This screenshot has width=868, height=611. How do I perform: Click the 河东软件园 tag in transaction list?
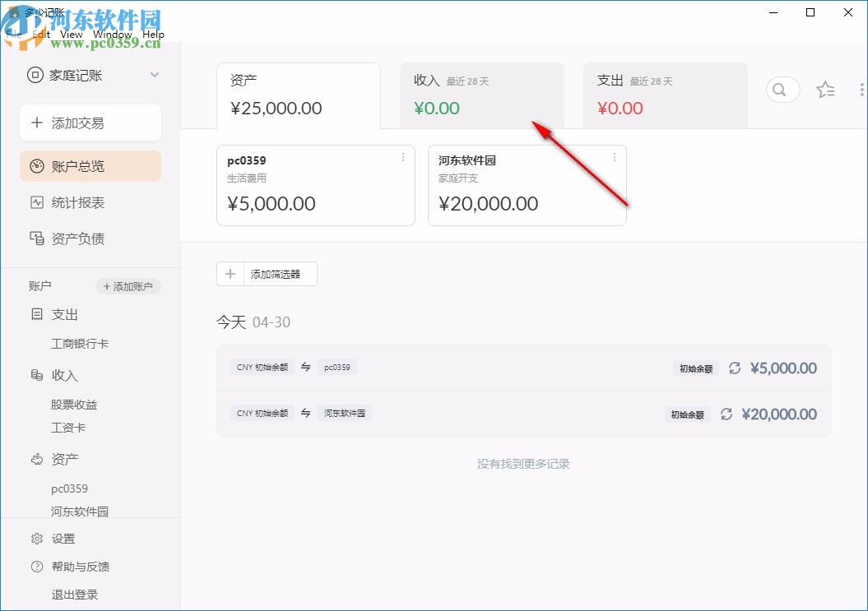[345, 413]
